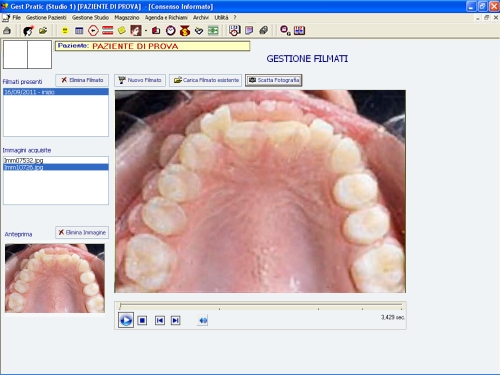Click the Elimina Immagine button

[x=82, y=233]
